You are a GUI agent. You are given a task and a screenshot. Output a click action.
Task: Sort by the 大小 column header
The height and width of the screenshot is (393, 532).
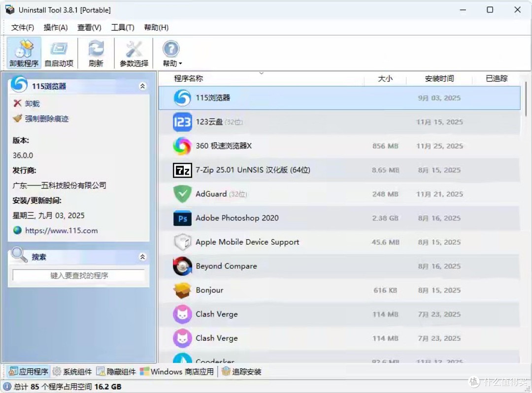pos(385,78)
